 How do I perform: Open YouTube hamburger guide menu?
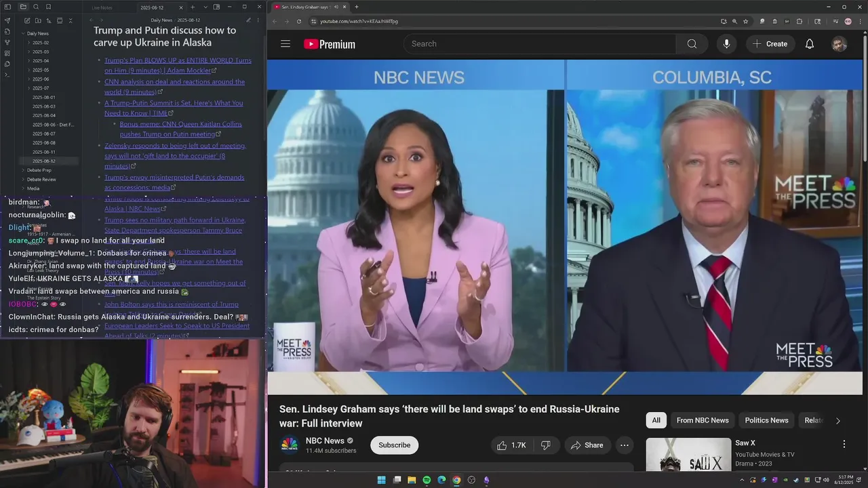(x=285, y=44)
